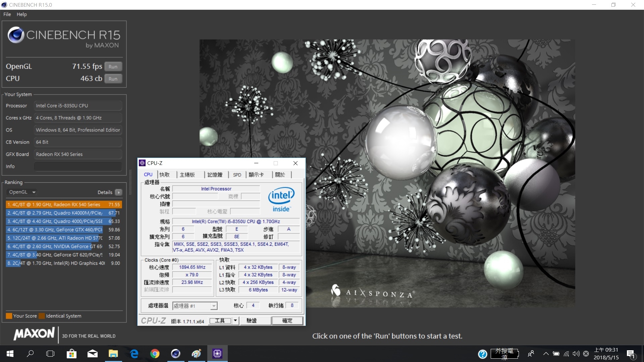Select ranking row GeForce GTX 460

[64, 230]
